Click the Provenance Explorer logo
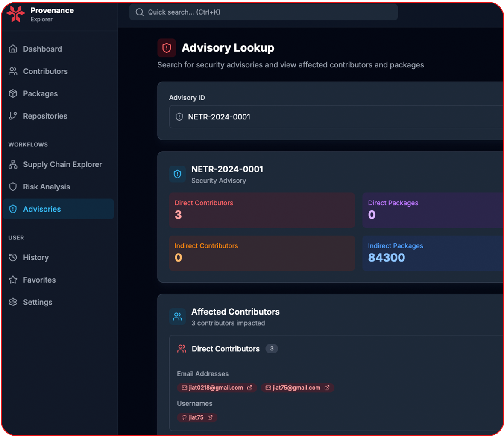The height and width of the screenshot is (443, 504). 15,14
